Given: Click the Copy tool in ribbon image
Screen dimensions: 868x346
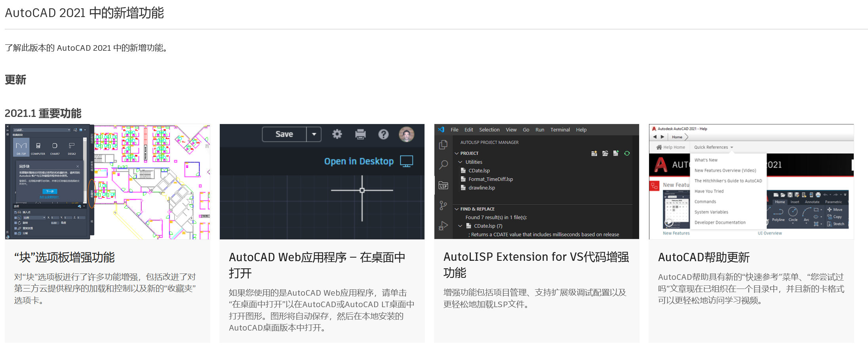Looking at the screenshot, I should pyautogui.click(x=834, y=217).
